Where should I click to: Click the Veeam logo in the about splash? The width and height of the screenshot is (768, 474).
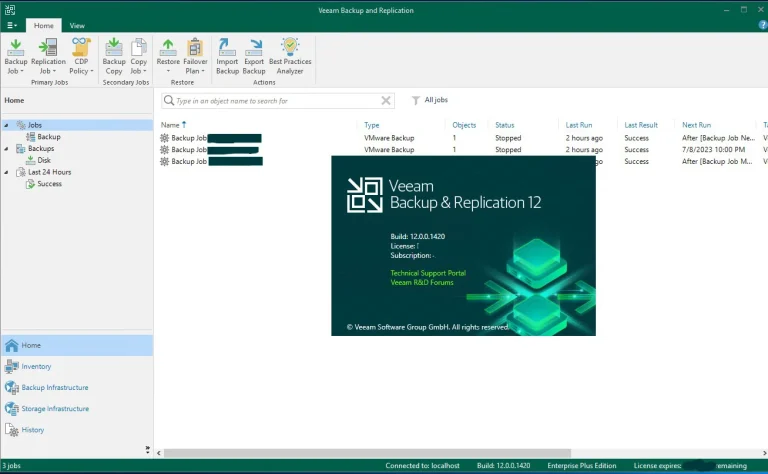pos(364,195)
